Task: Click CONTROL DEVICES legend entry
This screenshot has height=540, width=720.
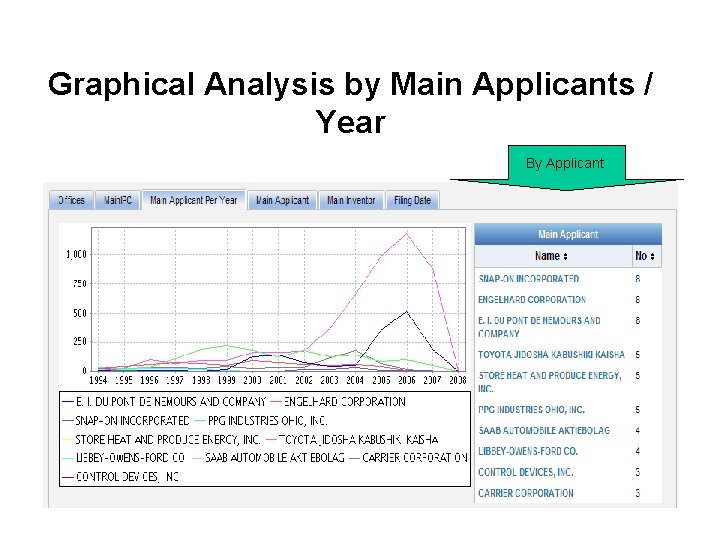Action: coord(120,477)
